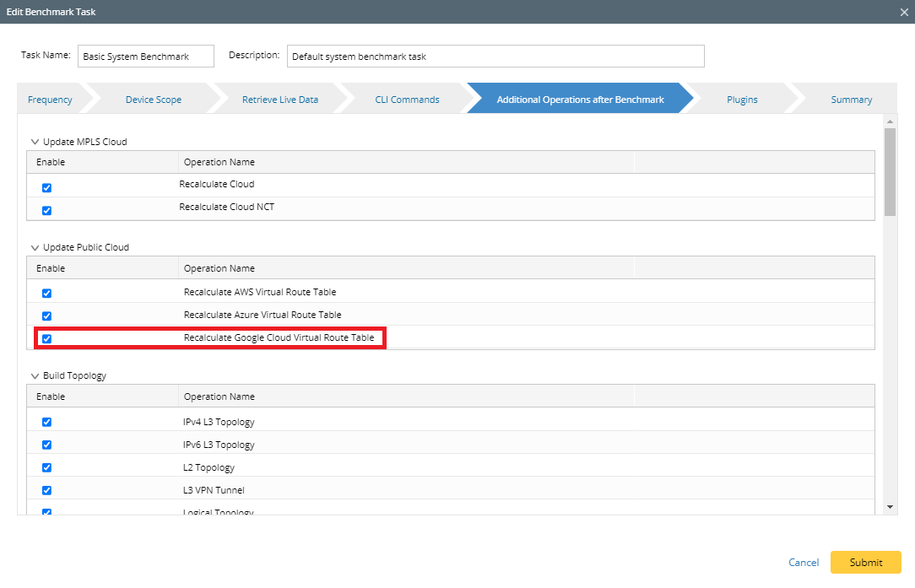Toggle the L2 Topology checkbox
Screen dimensions: 915x588
coord(47,468)
